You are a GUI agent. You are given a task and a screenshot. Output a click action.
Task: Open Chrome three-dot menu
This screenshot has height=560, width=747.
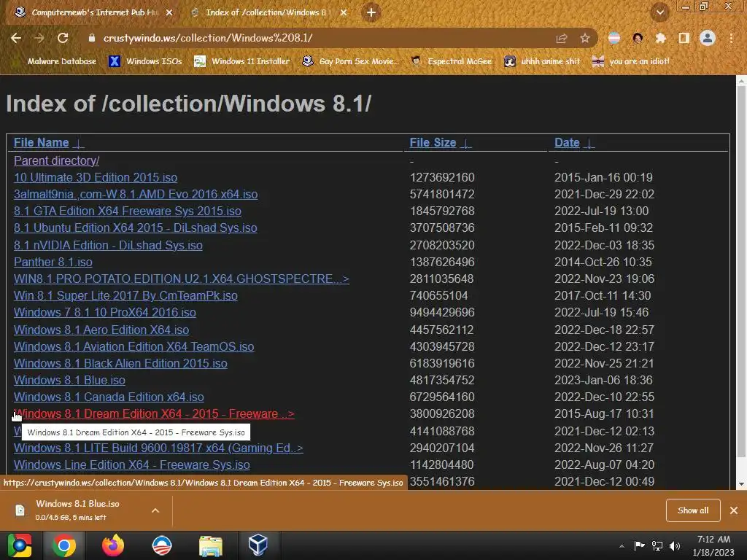tap(731, 38)
